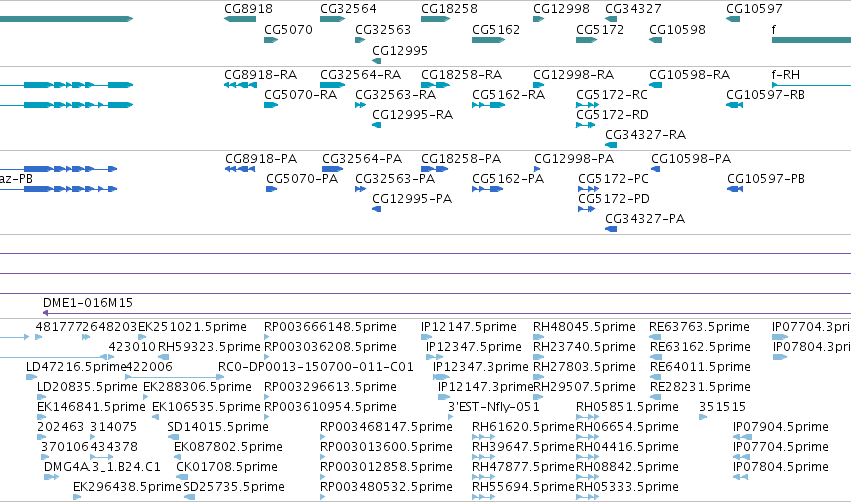Screen dimensions: 851x502
Task: Click transcript CG12995-RA
Action: [x=412, y=115]
